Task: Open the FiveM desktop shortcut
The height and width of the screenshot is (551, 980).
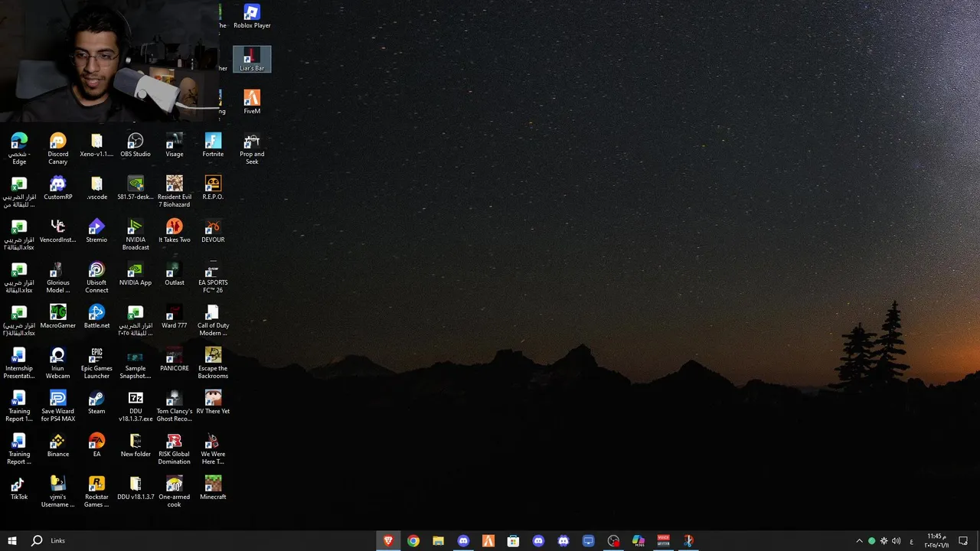Action: pos(252,102)
